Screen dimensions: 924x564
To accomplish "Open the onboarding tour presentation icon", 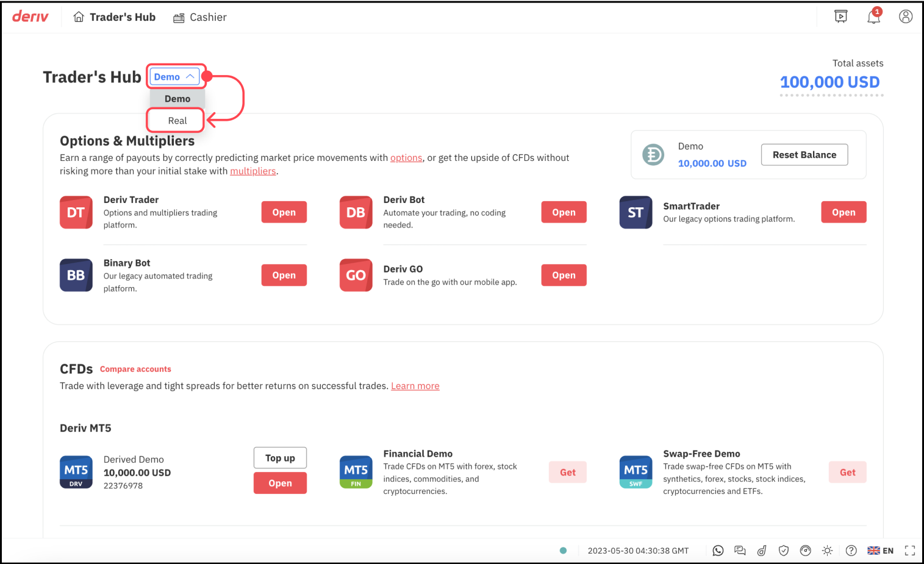I will click(x=841, y=16).
